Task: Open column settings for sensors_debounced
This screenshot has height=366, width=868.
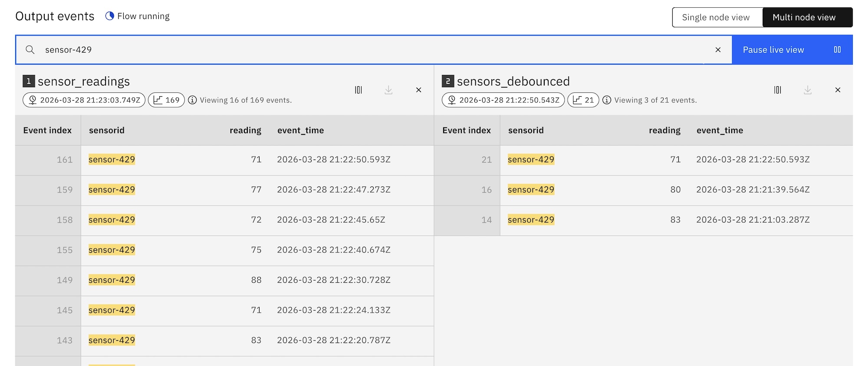Action: coord(777,90)
